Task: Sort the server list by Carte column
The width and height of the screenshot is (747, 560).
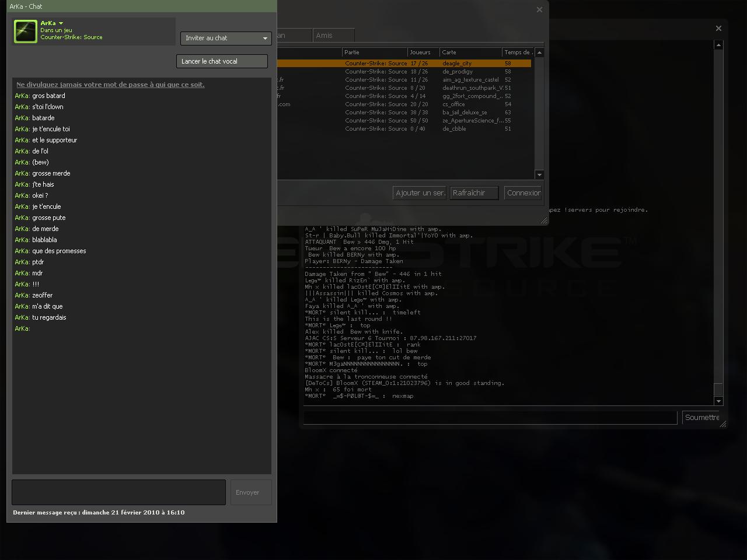Action: (x=470, y=52)
